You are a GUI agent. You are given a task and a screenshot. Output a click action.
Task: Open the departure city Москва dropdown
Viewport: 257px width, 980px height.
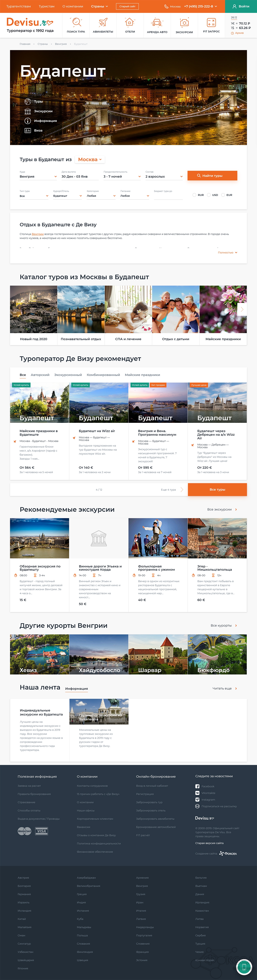pyautogui.click(x=90, y=159)
